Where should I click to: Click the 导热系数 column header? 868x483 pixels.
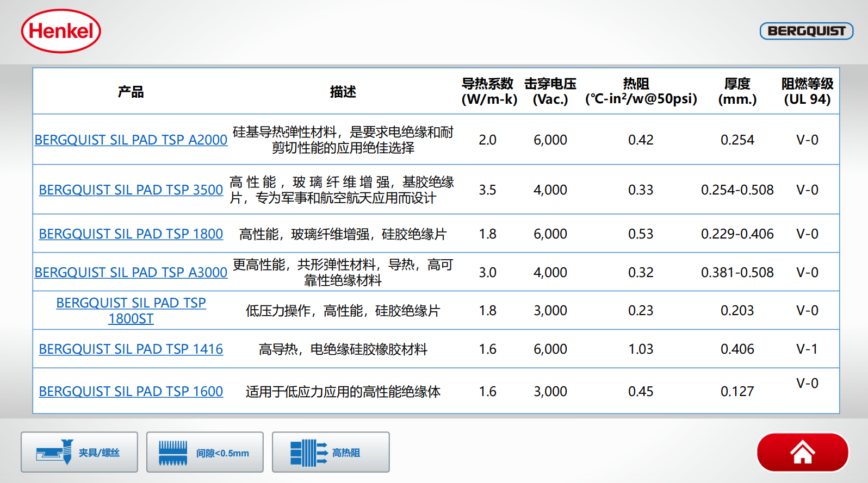[x=488, y=91]
